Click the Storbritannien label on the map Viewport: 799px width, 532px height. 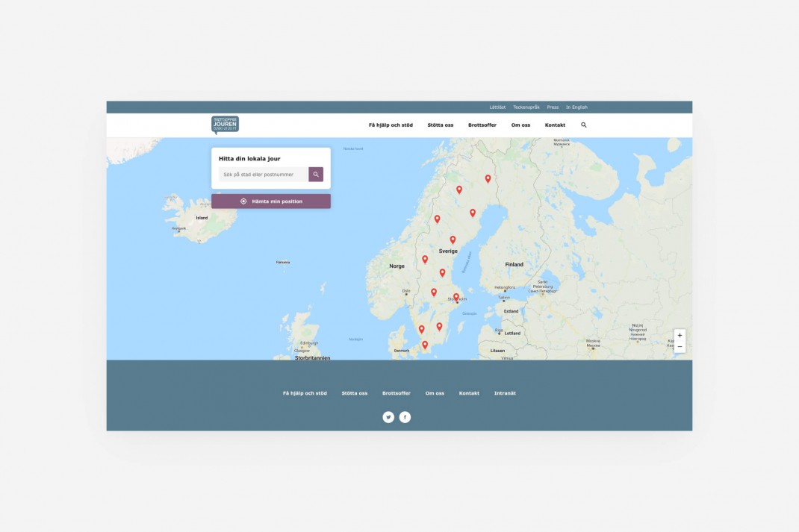[312, 358]
